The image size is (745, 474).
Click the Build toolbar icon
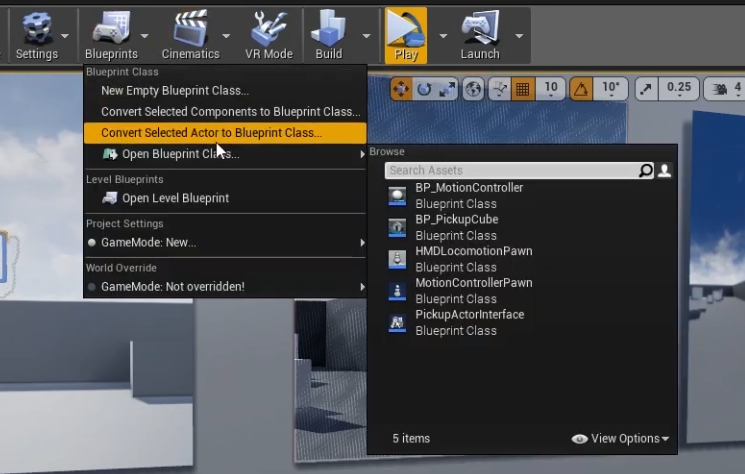point(328,28)
